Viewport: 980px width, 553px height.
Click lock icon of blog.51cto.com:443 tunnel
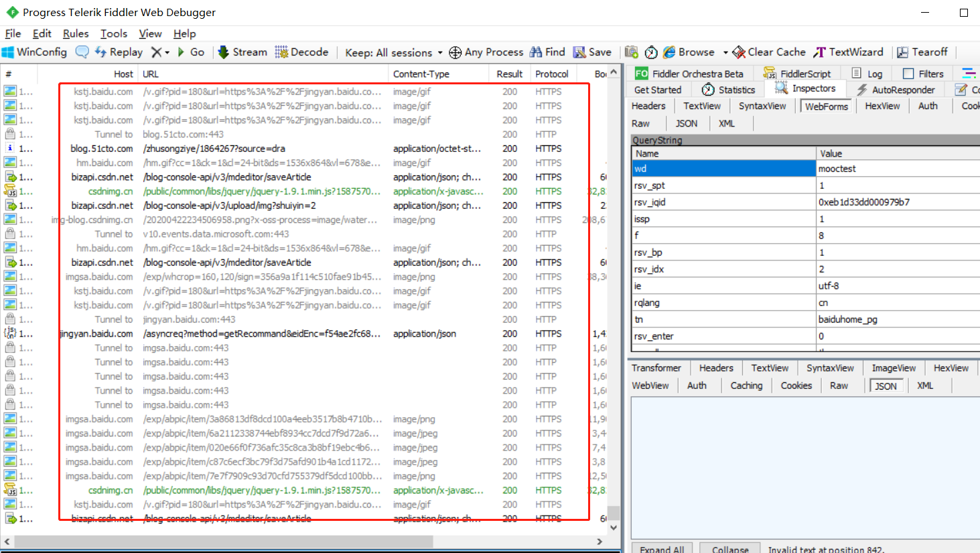tap(10, 134)
